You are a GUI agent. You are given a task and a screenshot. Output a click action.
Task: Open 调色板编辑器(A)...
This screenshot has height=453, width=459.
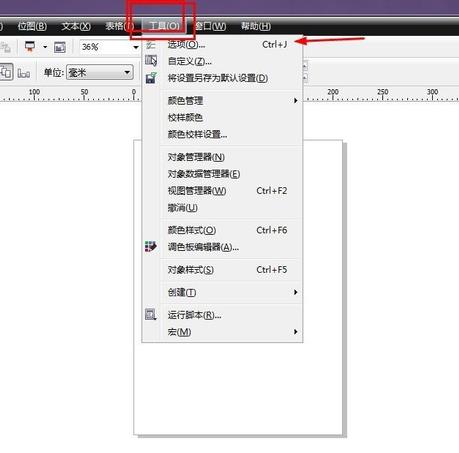coord(222,247)
